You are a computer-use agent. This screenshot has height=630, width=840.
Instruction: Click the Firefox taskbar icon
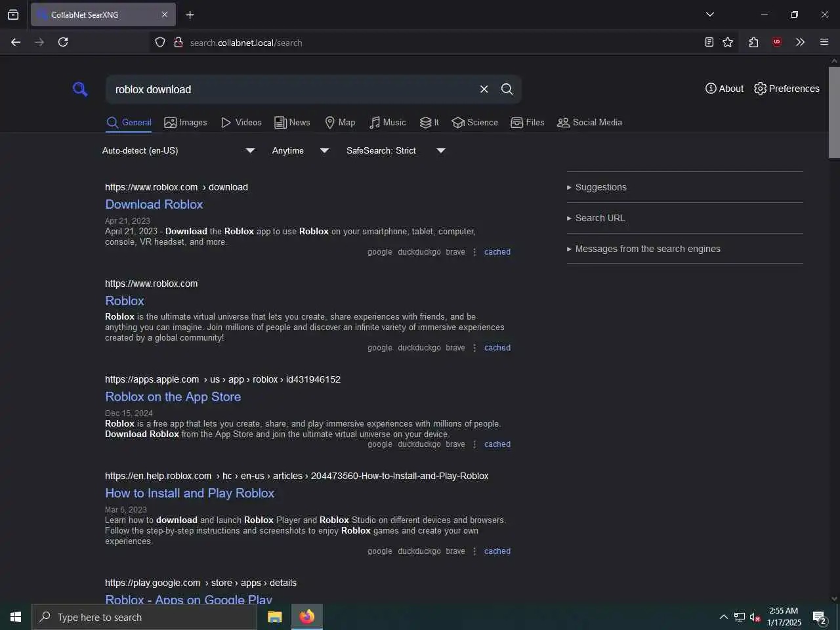coord(306,617)
